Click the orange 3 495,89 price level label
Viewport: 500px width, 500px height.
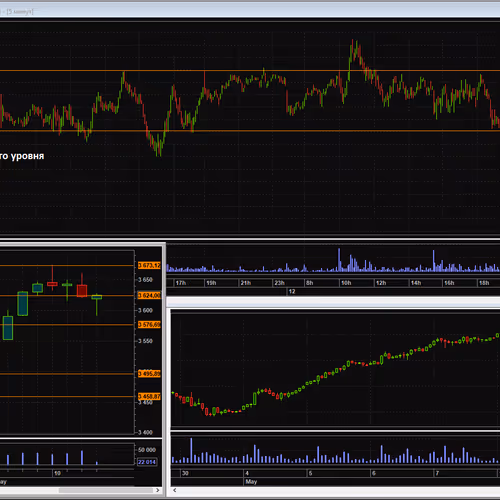pos(149,374)
